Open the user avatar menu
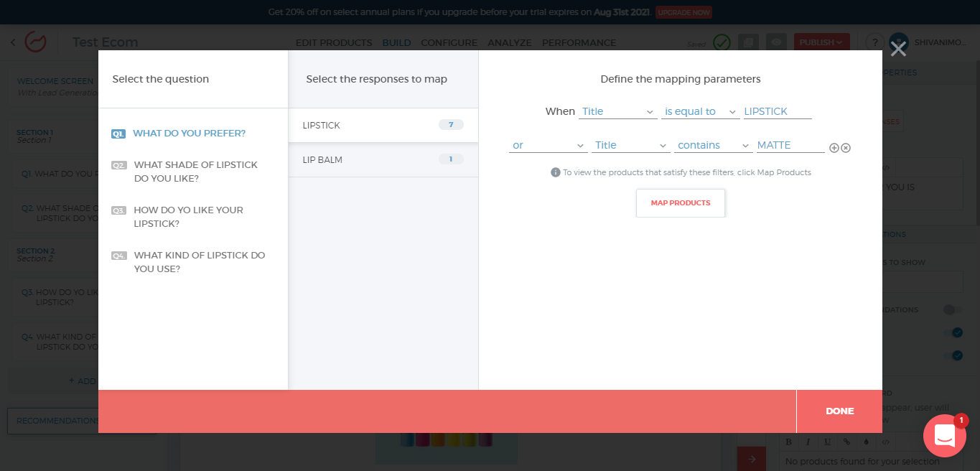The width and height of the screenshot is (980, 471). 899,42
